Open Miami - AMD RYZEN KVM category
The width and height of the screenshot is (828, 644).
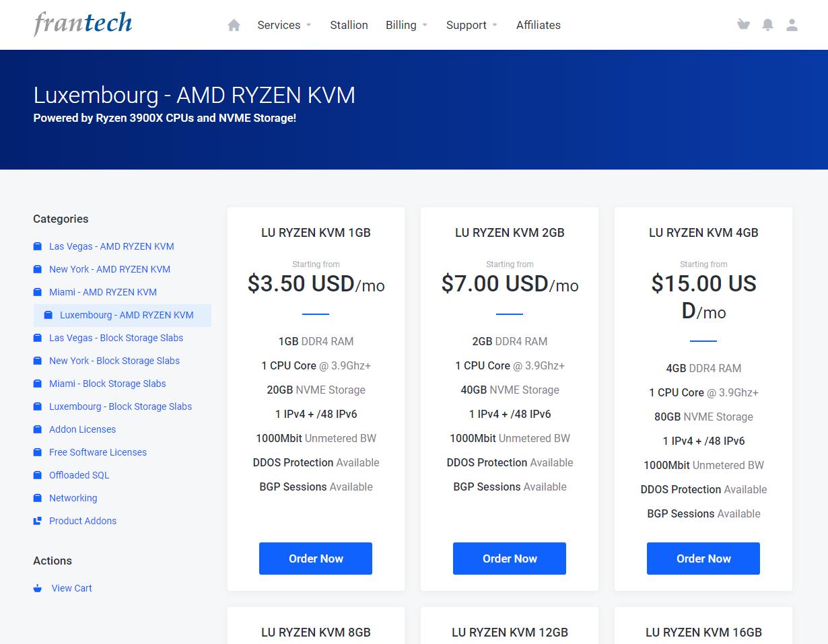coord(103,292)
